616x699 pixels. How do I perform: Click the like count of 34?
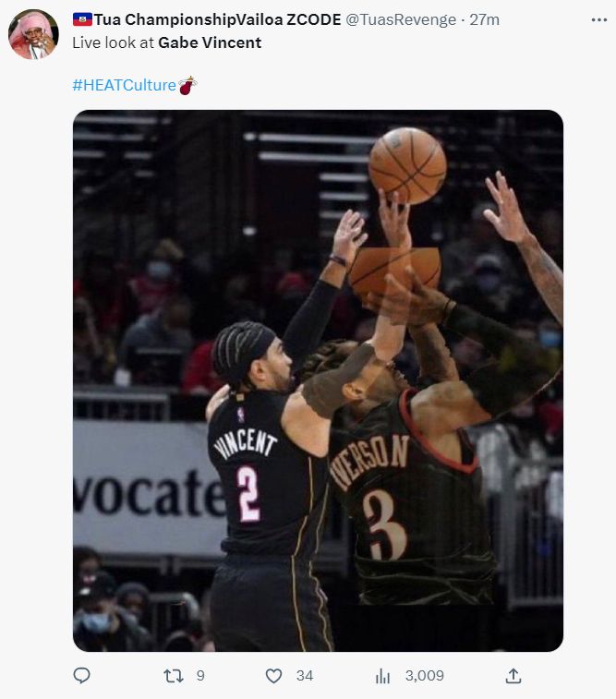(305, 676)
